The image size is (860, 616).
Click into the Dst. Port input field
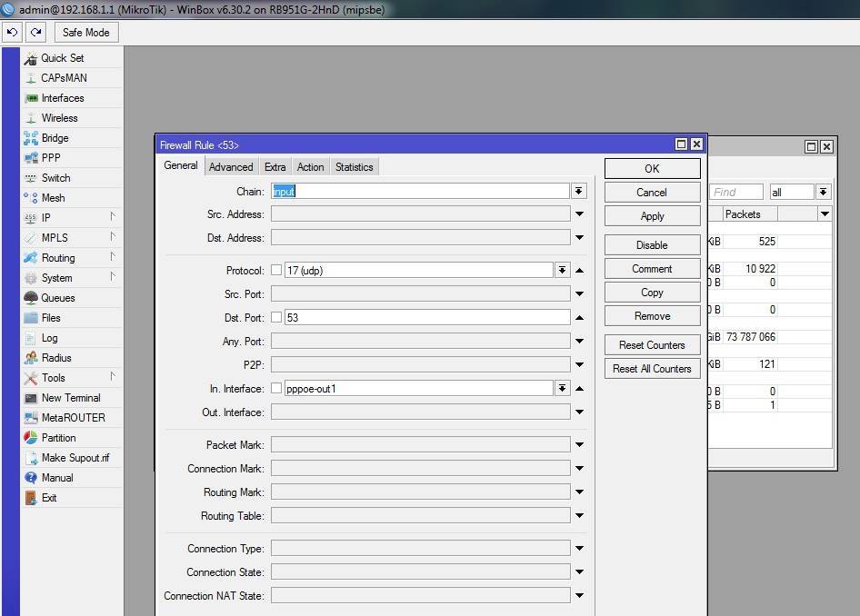point(427,318)
